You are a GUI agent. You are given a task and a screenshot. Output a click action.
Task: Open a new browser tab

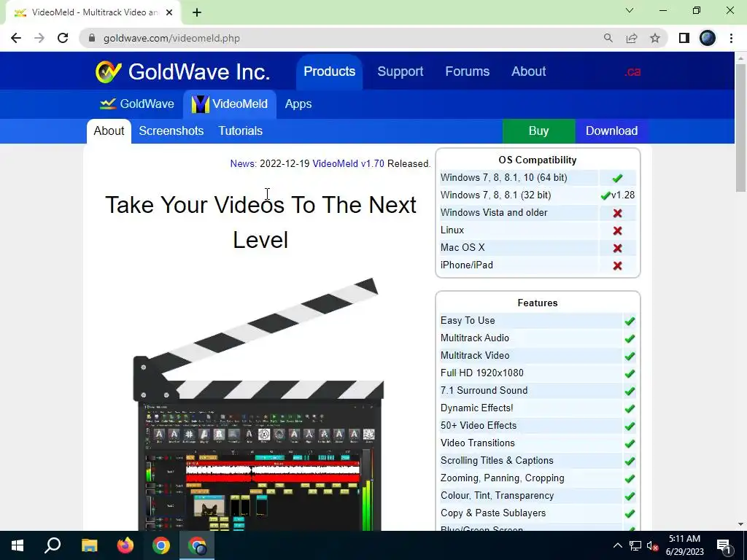pyautogui.click(x=197, y=12)
